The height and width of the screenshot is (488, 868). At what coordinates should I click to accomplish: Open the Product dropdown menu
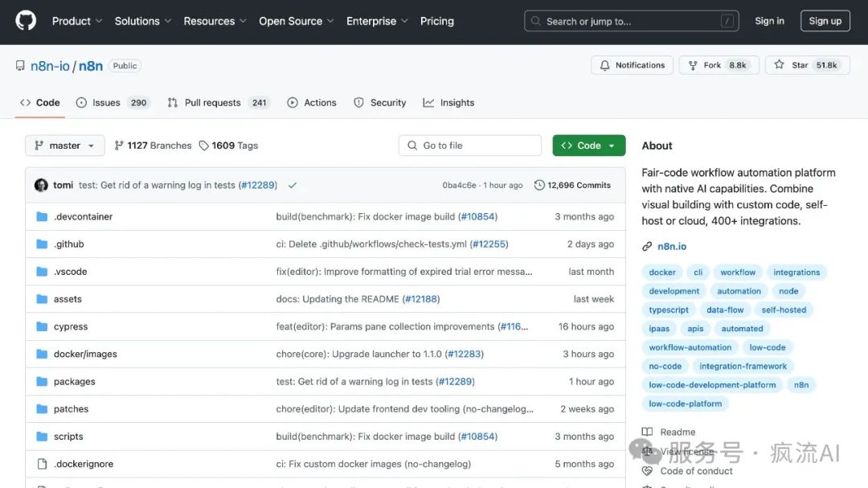(77, 21)
